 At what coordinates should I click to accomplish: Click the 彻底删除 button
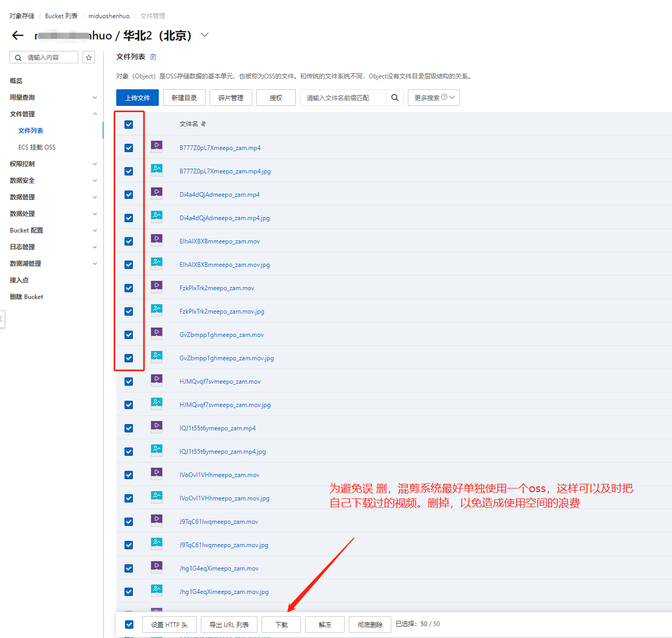[x=370, y=625]
